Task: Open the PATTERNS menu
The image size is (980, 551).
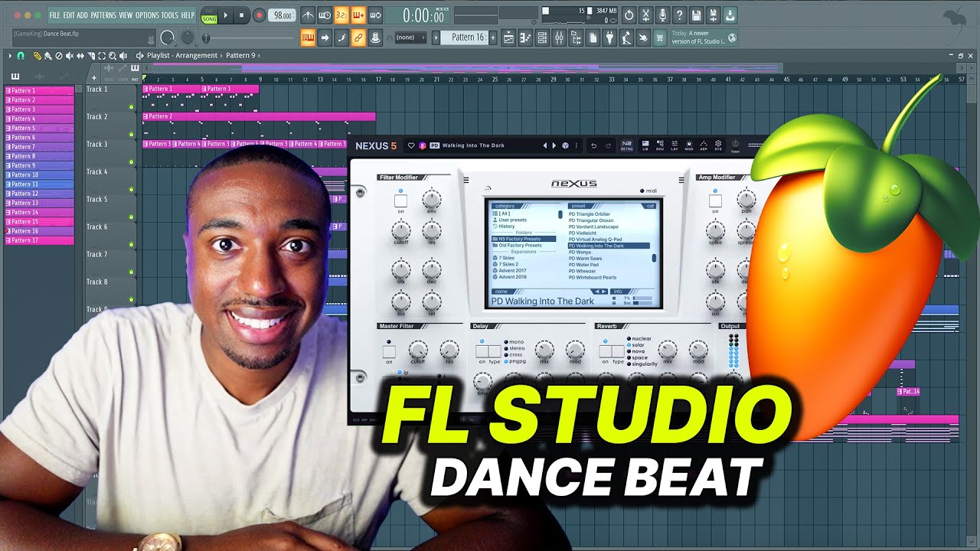Action: [103, 15]
